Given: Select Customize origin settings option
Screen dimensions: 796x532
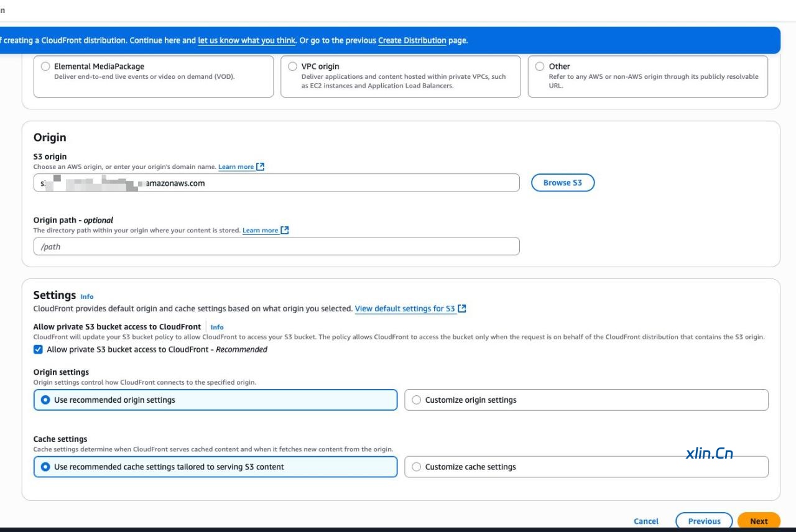Looking at the screenshot, I should click(x=417, y=400).
